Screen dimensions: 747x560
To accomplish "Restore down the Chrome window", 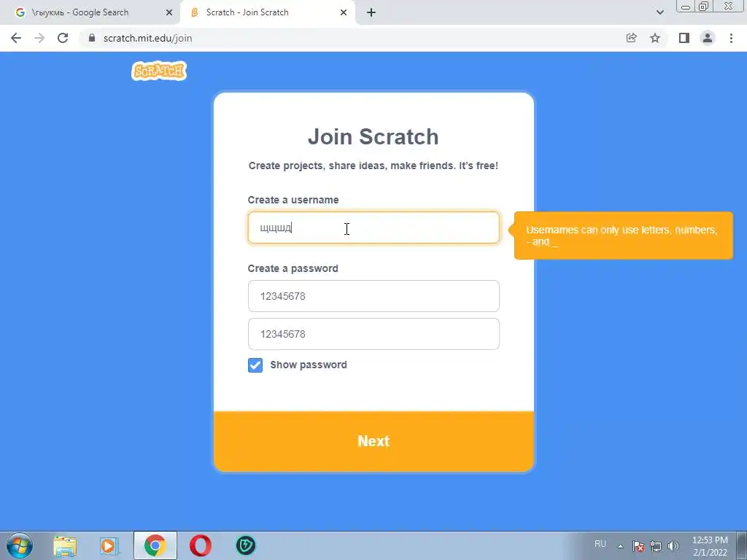I will point(703,7).
